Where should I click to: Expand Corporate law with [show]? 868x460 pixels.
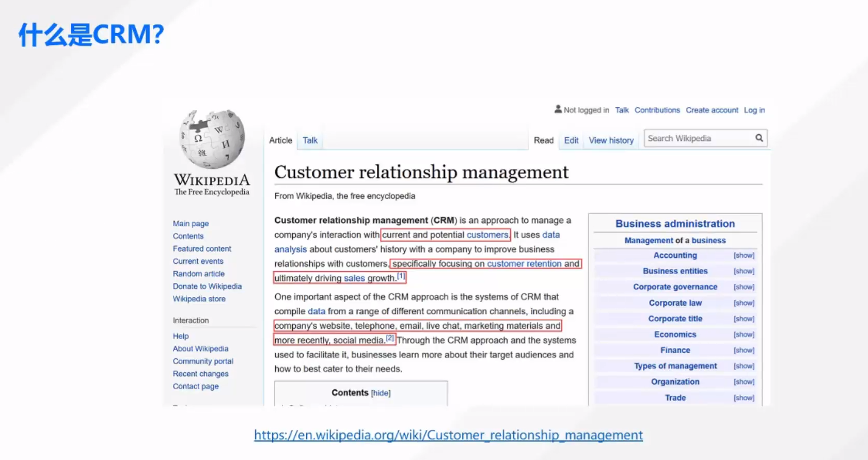[x=744, y=303]
